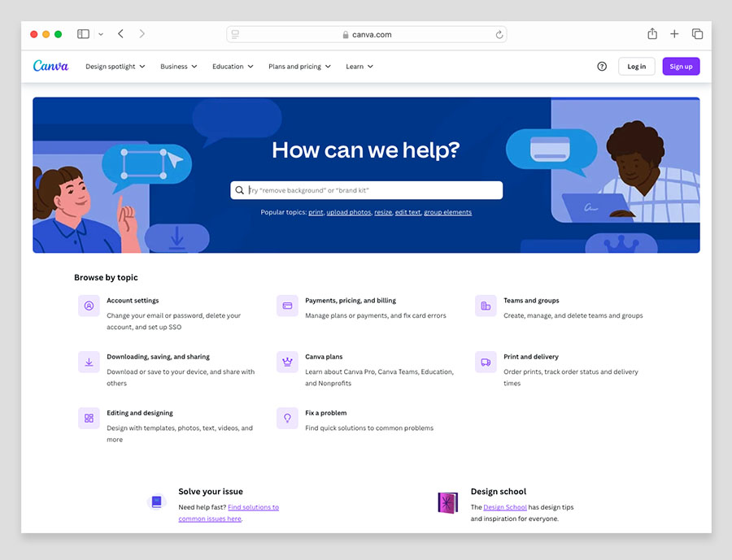
Task: Expand the Education menu
Action: 233,67
